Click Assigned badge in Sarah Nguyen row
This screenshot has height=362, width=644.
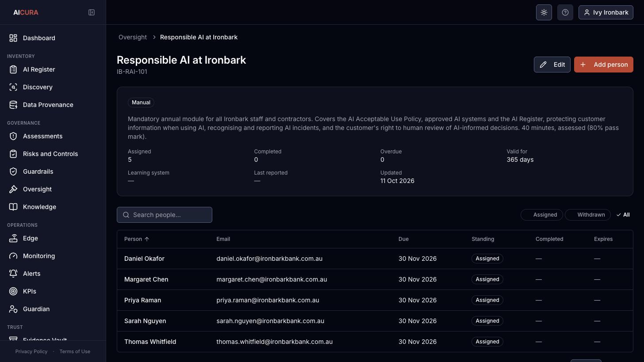(487, 321)
